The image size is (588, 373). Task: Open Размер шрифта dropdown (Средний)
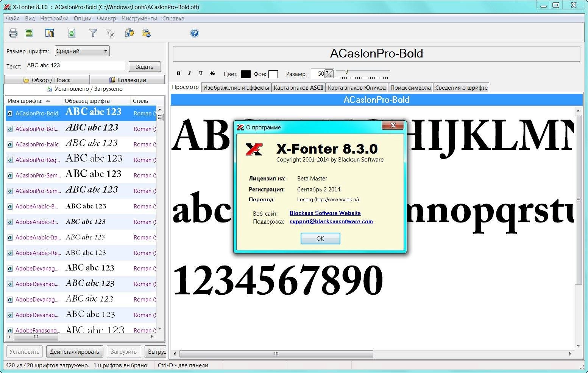pos(82,51)
